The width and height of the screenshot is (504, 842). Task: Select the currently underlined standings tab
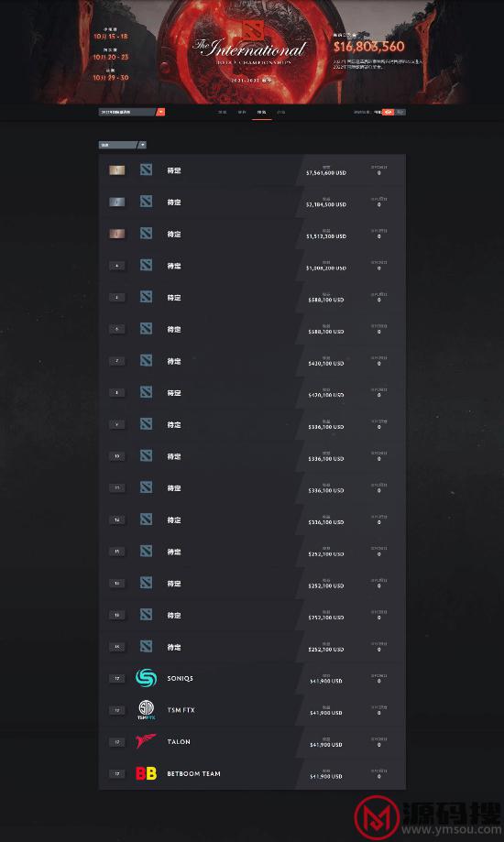[x=262, y=112]
